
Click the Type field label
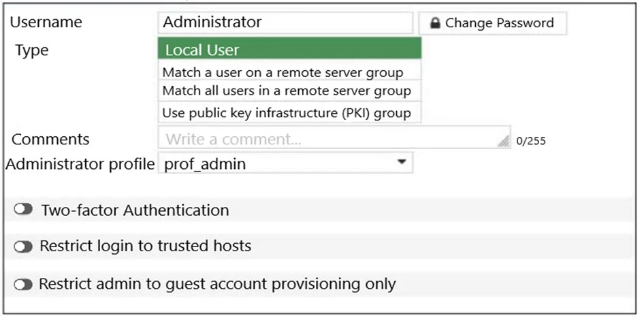pyautogui.click(x=32, y=50)
